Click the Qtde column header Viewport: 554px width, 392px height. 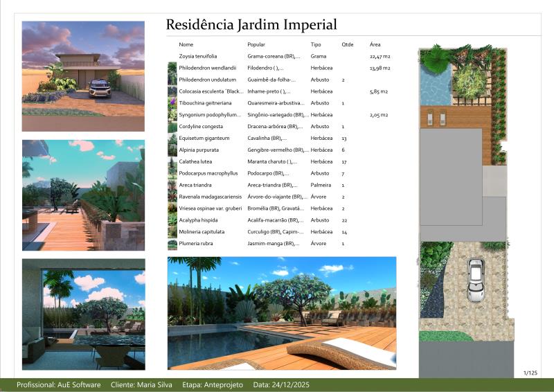pos(348,44)
